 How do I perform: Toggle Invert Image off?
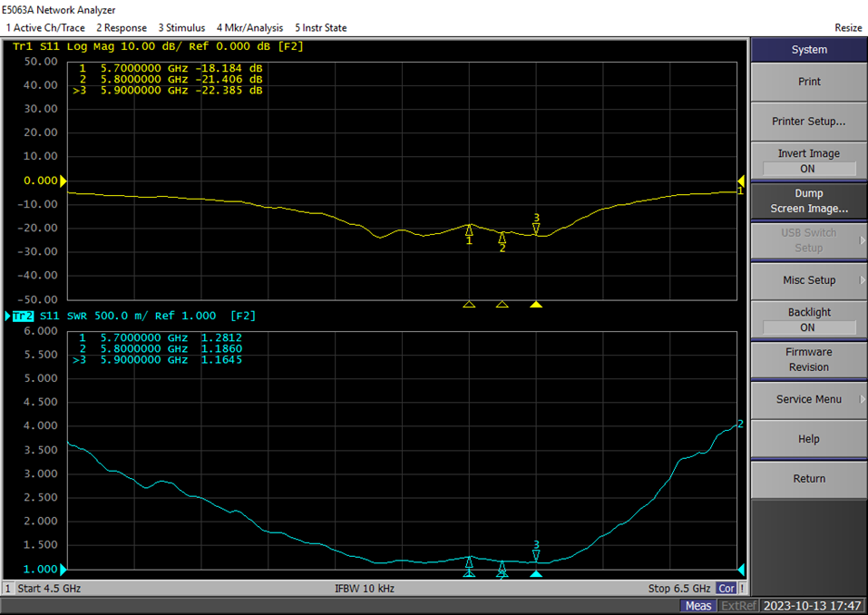[x=807, y=161]
